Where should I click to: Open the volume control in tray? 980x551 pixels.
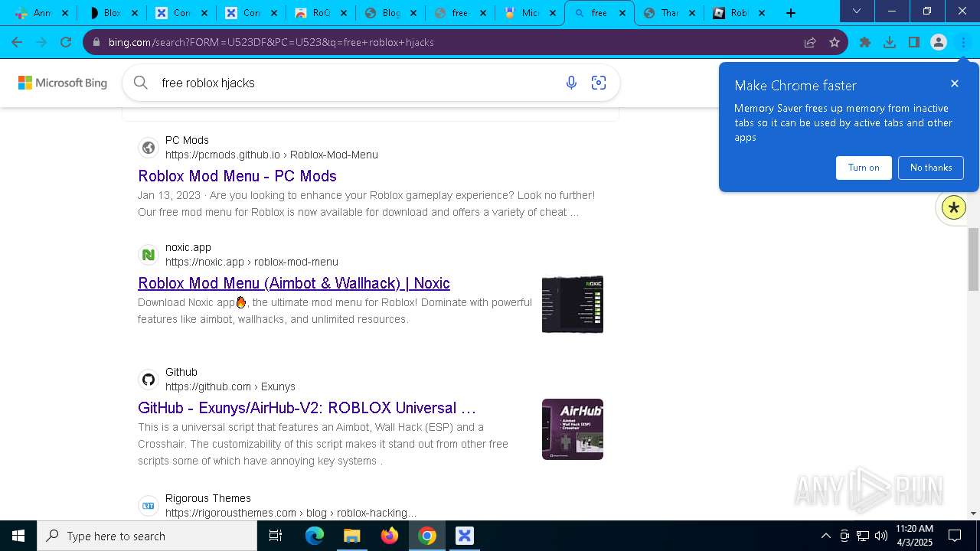[881, 536]
